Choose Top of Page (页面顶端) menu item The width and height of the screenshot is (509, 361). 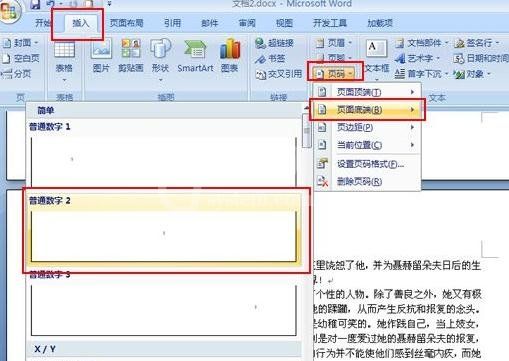pos(367,92)
